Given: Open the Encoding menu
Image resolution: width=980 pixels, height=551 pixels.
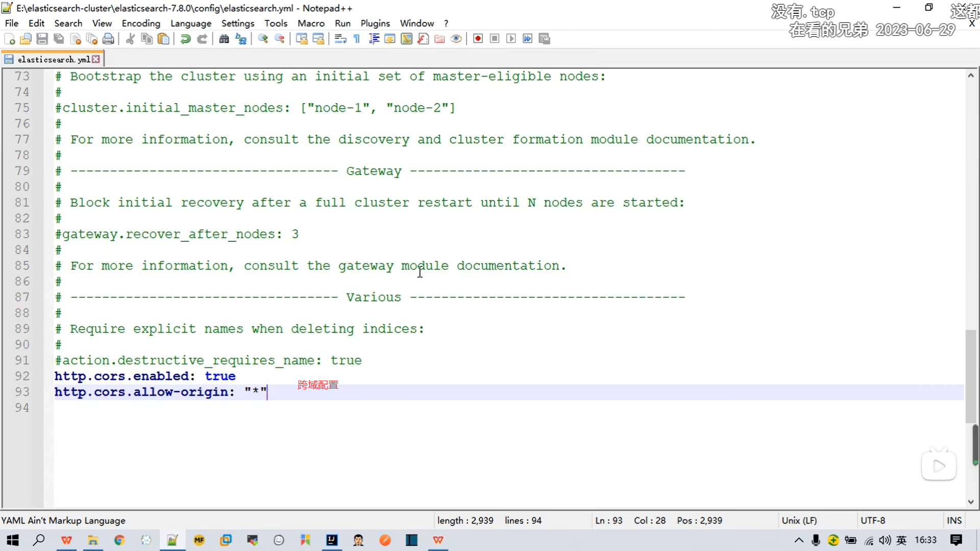Looking at the screenshot, I should [x=141, y=23].
